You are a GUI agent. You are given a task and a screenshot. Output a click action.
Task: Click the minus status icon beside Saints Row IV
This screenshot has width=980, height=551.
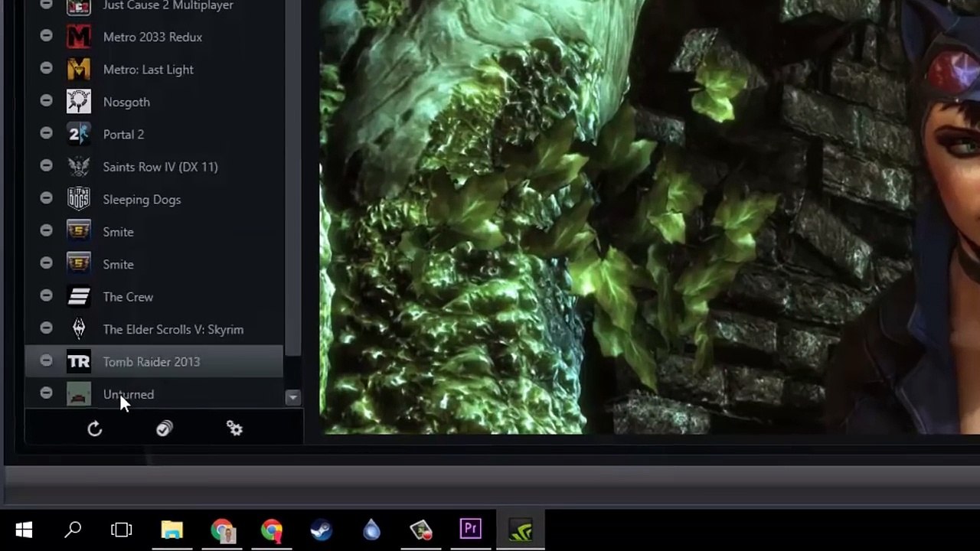(46, 165)
